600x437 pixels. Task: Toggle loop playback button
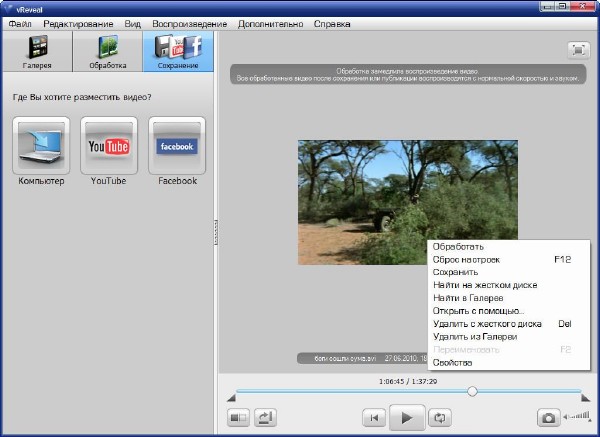tap(439, 418)
